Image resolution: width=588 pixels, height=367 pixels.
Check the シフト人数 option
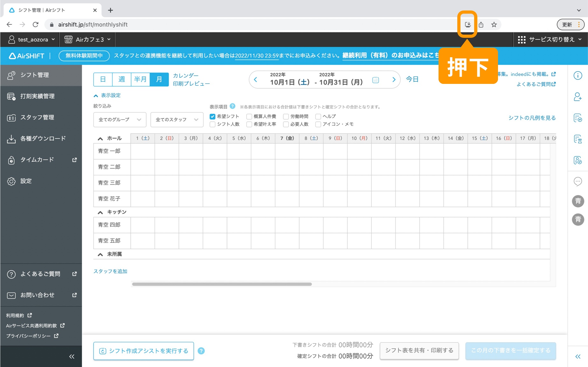(212, 124)
